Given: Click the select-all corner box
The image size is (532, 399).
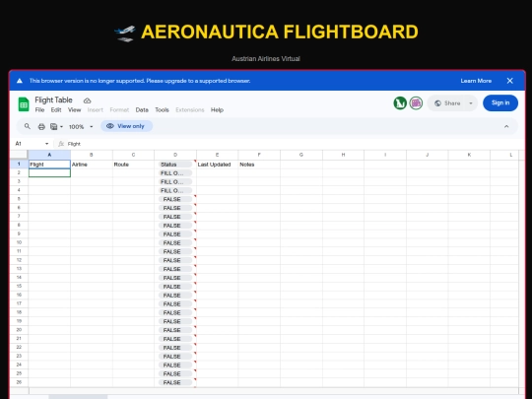Looking at the screenshot, I should click(19, 155).
